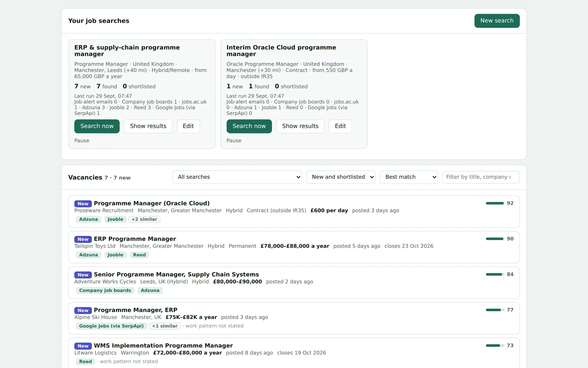Click the £78,000–£88,000 a year salary text
Viewport: 588px width, 368px height.
coord(295,246)
